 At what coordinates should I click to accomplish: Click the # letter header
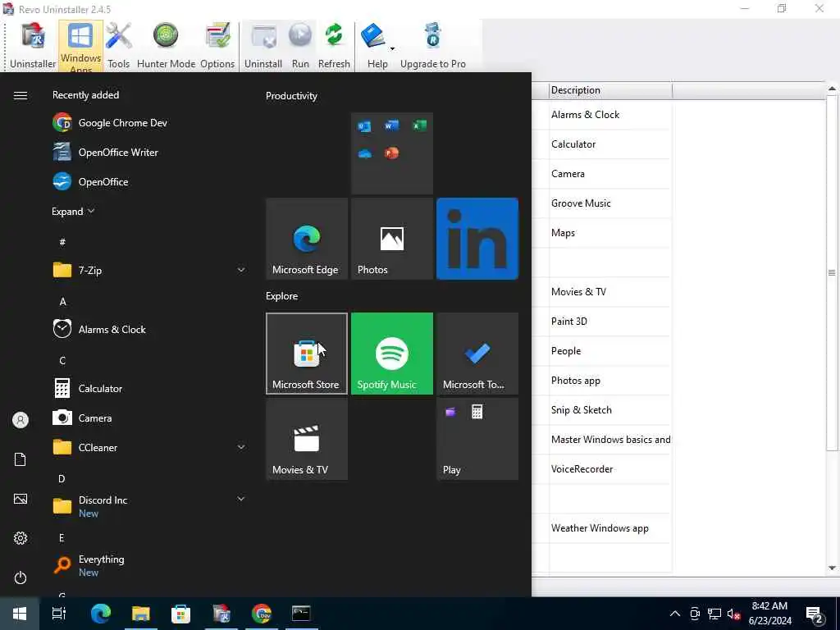62,242
